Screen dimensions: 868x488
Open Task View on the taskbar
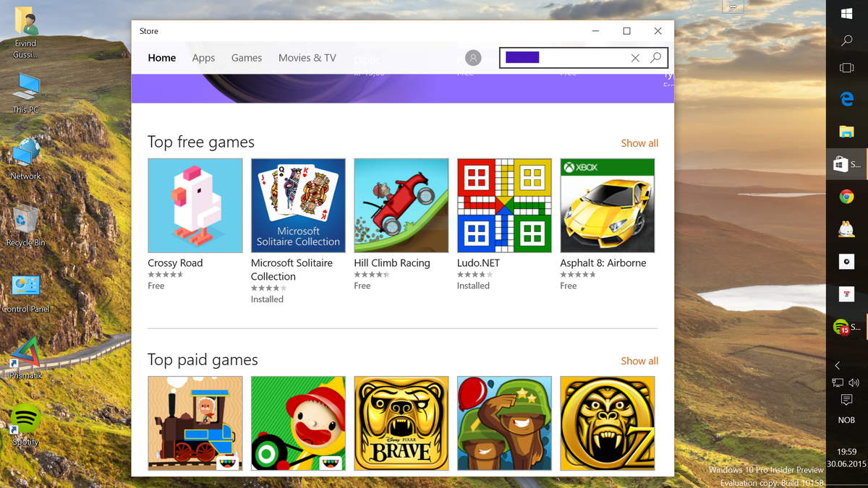click(x=847, y=68)
